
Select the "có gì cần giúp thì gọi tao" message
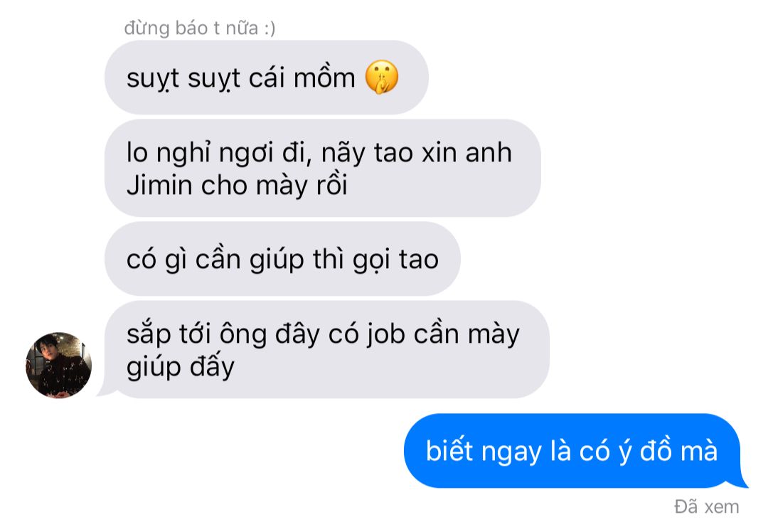tap(282, 259)
